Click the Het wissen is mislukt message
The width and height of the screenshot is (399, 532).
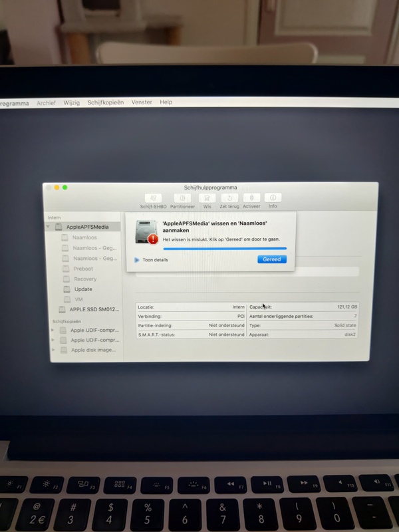coord(221,239)
